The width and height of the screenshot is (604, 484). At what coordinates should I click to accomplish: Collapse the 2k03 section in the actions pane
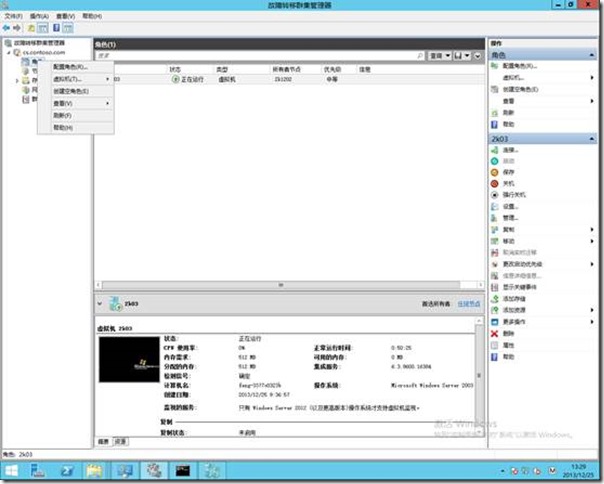point(592,139)
